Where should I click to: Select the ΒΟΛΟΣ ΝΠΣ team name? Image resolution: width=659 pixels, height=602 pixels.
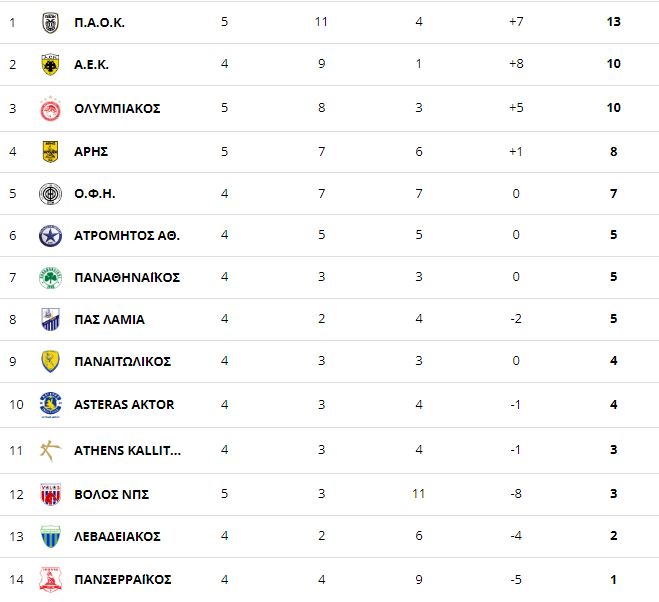[111, 494]
